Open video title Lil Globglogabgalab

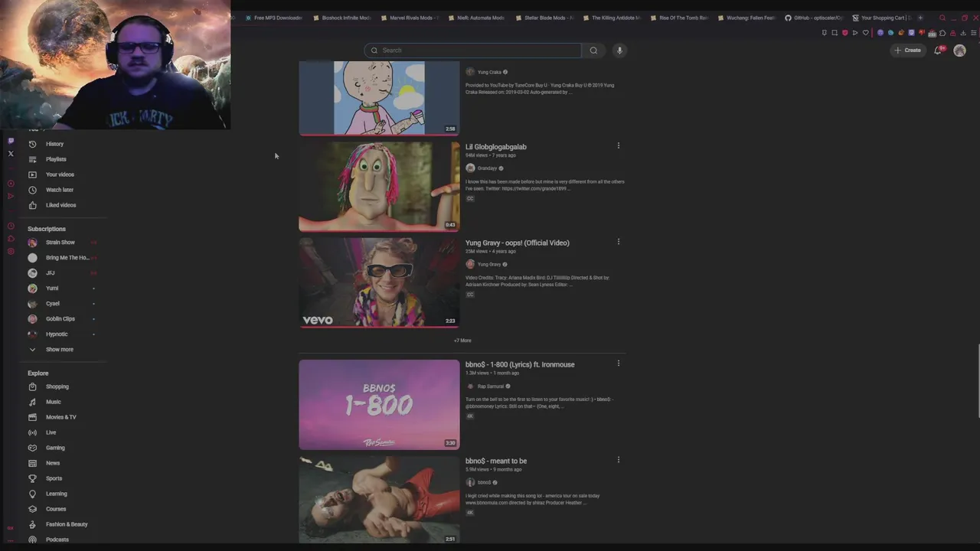coord(496,147)
